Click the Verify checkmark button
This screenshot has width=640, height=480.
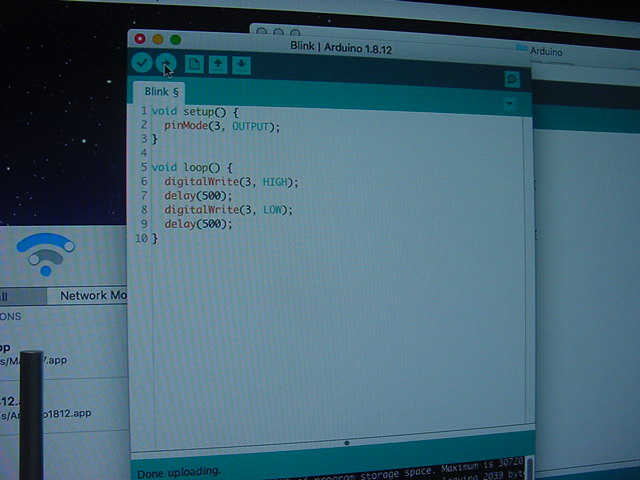(x=142, y=62)
